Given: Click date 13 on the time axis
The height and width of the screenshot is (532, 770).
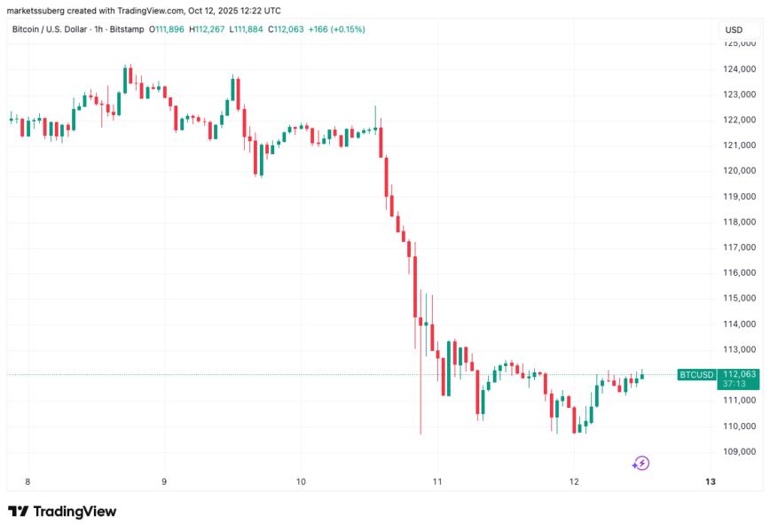Looking at the screenshot, I should tap(710, 481).
